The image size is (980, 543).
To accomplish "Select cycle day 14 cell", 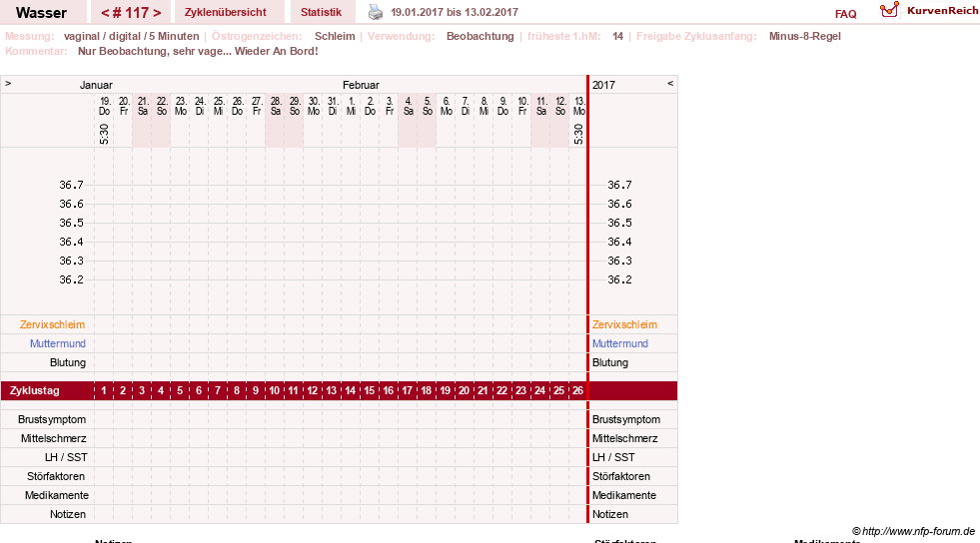I will tap(350, 390).
